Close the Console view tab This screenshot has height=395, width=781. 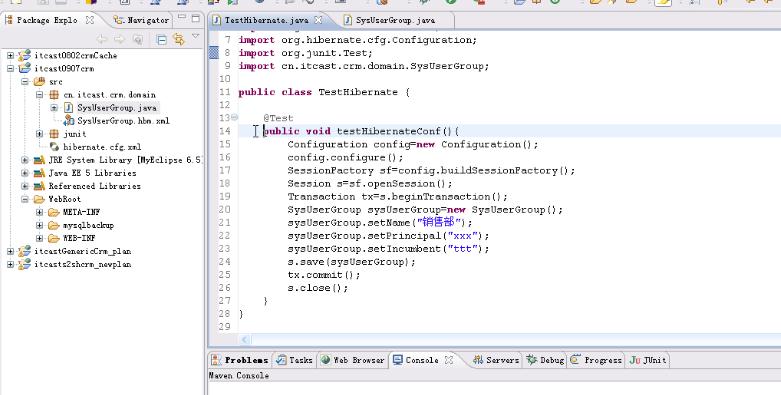(449, 360)
